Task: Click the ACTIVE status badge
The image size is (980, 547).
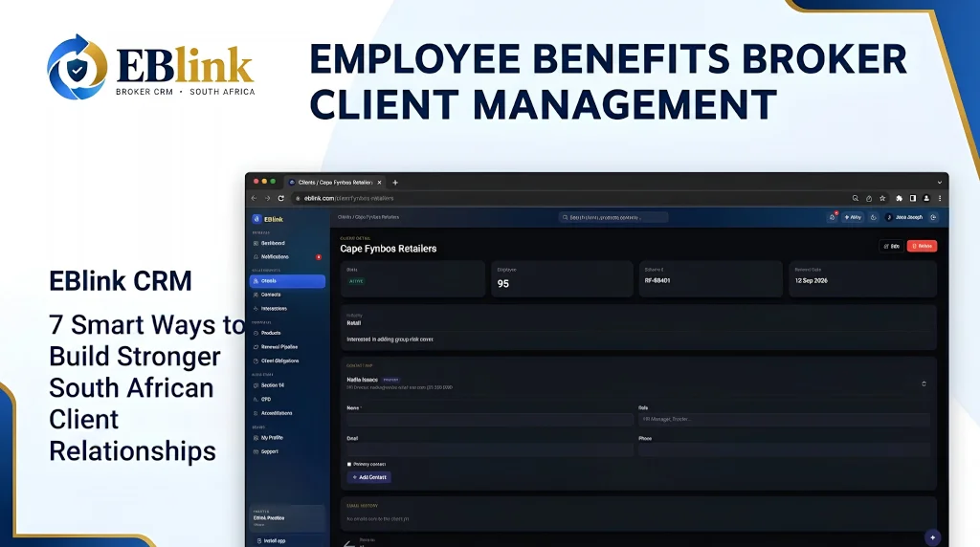Action: (356, 281)
